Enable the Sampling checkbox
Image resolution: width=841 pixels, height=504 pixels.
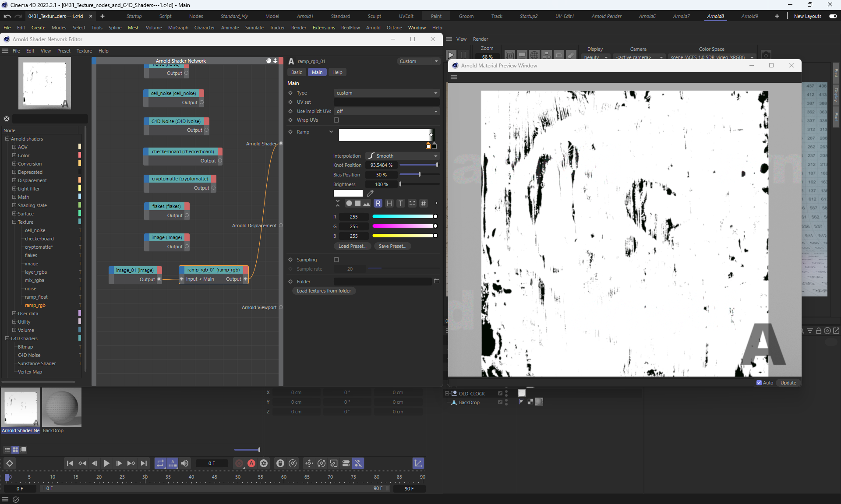coord(336,260)
